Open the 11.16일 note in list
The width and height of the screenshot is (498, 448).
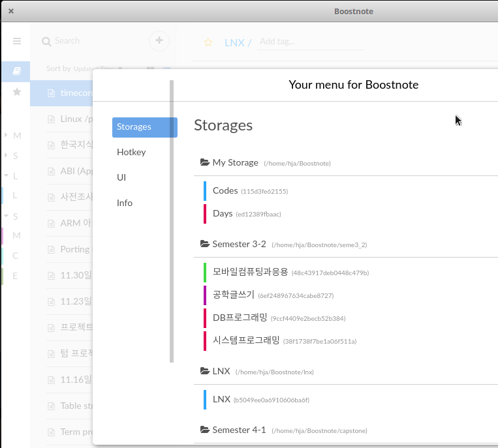(x=69, y=380)
